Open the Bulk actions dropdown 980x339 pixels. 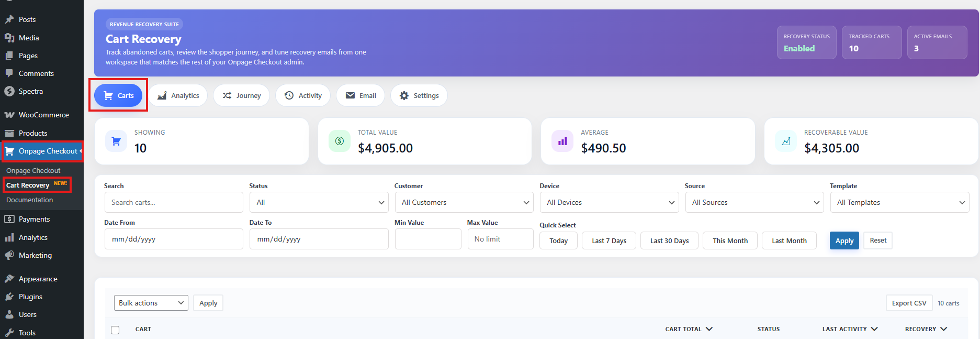pos(151,303)
